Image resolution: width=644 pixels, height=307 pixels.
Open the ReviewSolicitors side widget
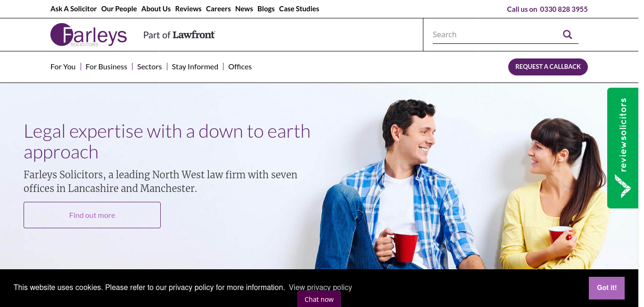623,148
